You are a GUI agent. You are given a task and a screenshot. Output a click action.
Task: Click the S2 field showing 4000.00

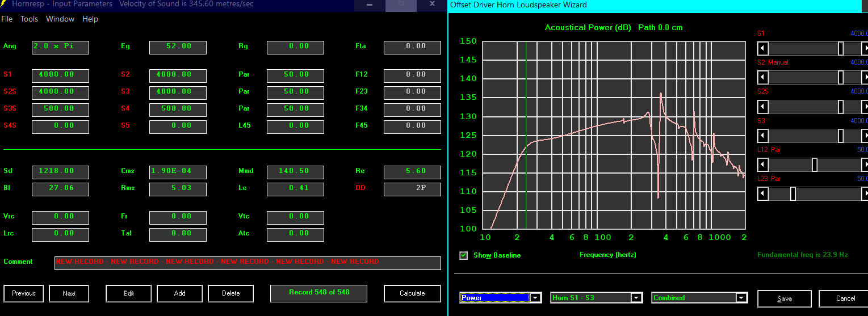coord(178,75)
